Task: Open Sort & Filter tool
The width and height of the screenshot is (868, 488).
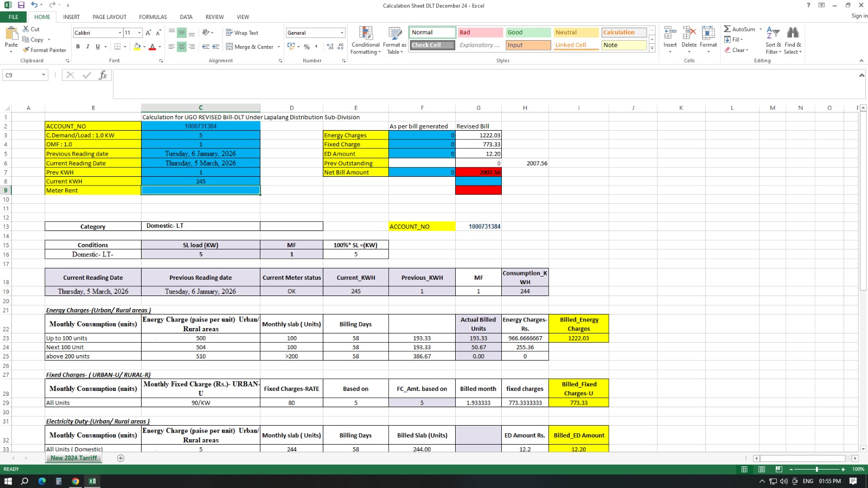Action: click(x=773, y=41)
